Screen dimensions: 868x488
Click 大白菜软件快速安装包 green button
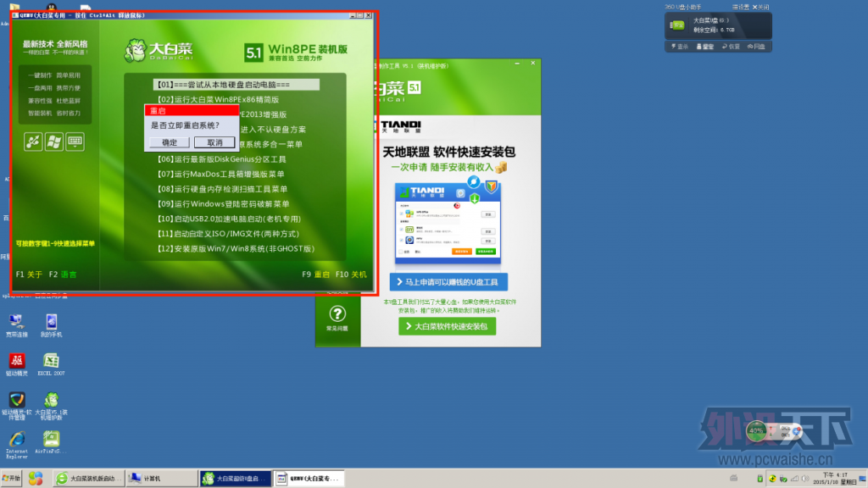pyautogui.click(x=448, y=326)
